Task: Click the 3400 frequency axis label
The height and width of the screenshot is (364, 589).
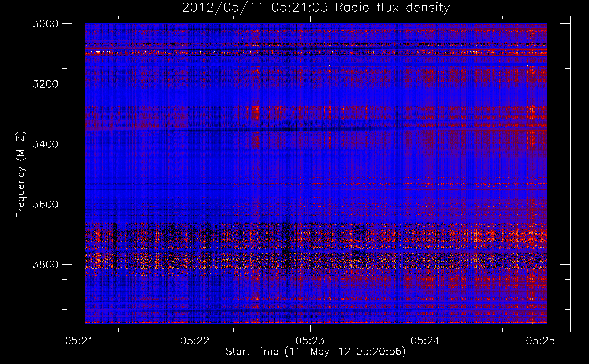Action: (x=46, y=144)
